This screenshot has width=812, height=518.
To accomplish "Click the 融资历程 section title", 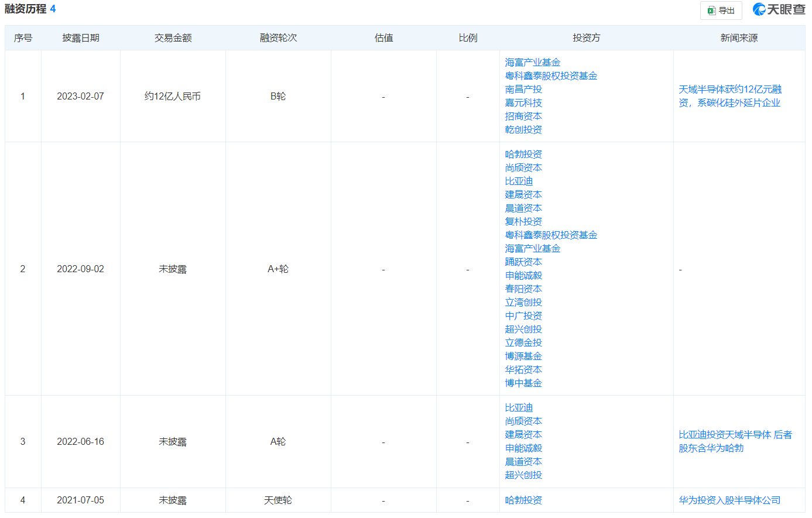I will [x=25, y=9].
